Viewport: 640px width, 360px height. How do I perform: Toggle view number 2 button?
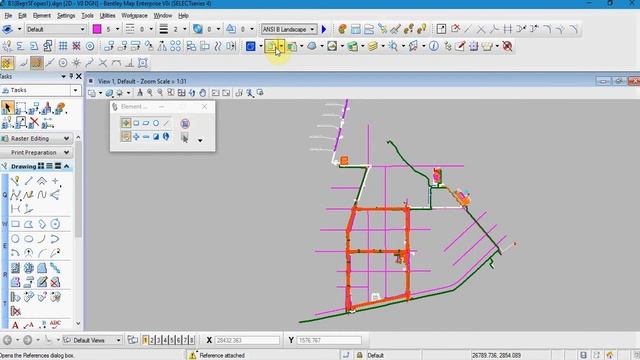(x=152, y=340)
